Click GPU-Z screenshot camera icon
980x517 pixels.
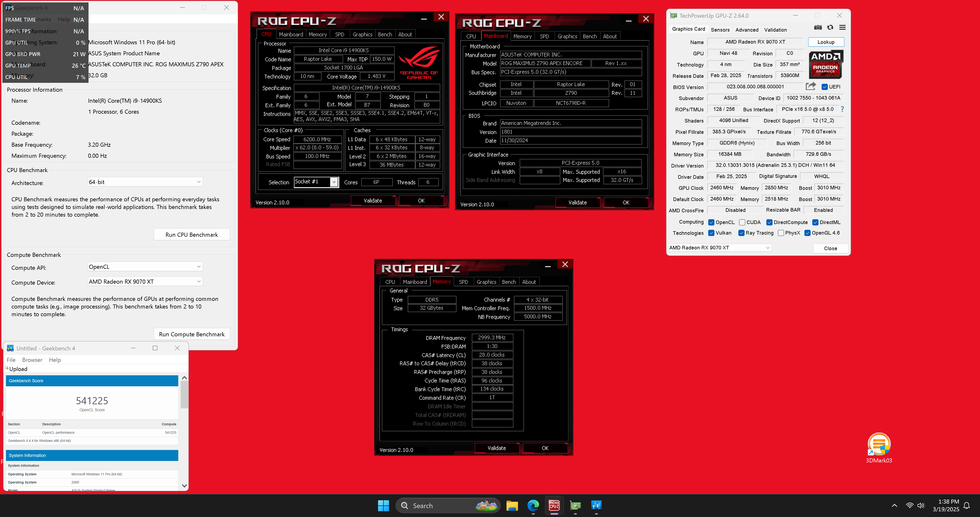point(818,28)
